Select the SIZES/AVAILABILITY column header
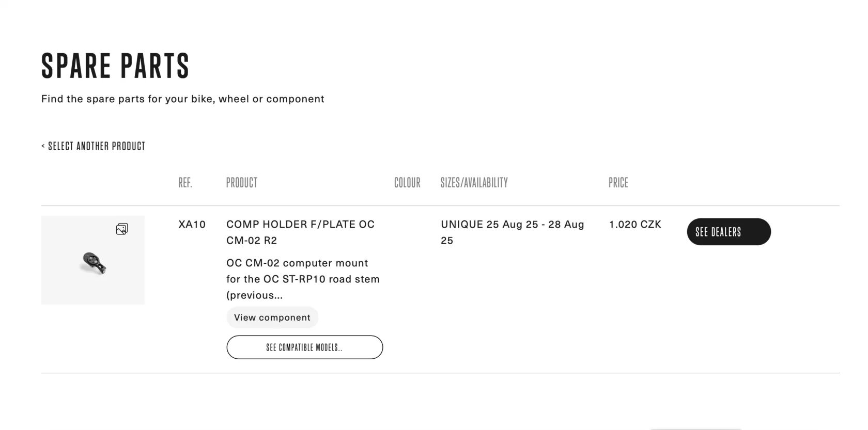Viewport: 868px width, 430px height. pos(474,183)
